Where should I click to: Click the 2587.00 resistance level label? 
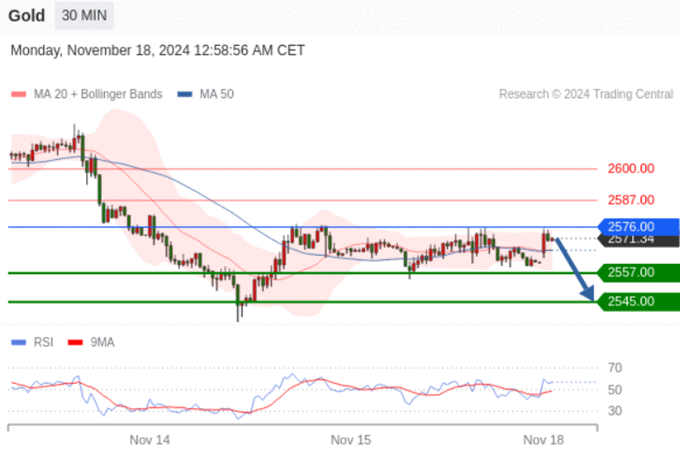pos(631,200)
